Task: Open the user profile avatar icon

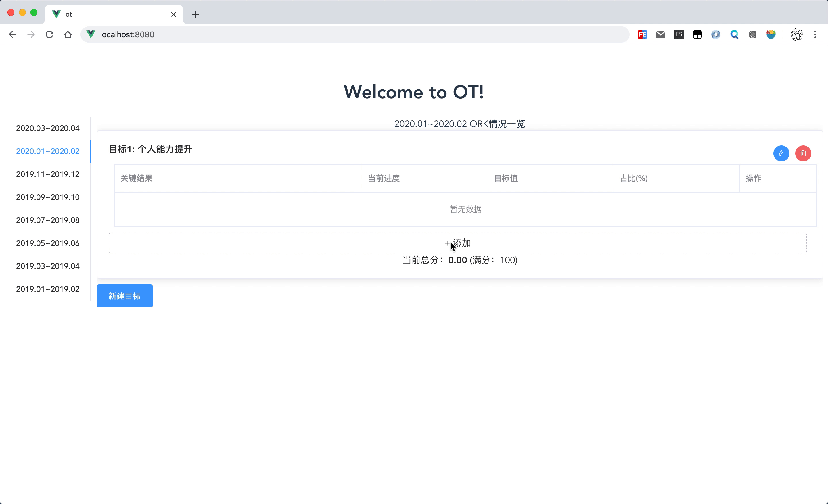Action: click(796, 34)
